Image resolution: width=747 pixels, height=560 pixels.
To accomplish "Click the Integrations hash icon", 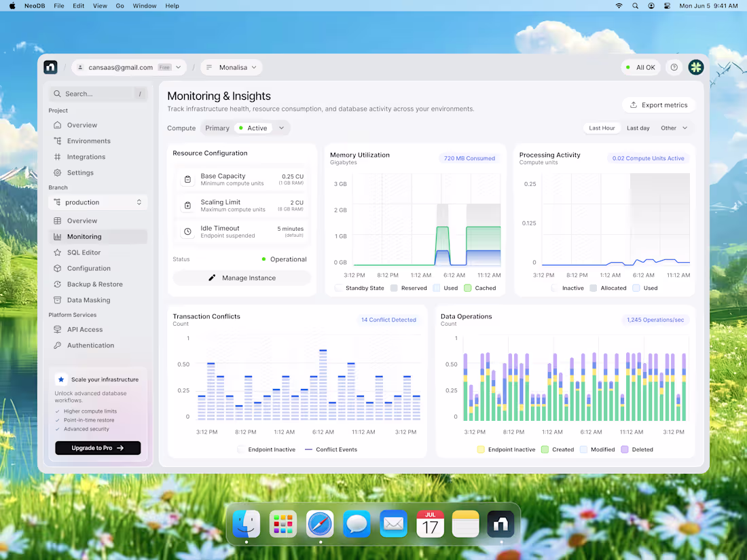I will pyautogui.click(x=57, y=157).
